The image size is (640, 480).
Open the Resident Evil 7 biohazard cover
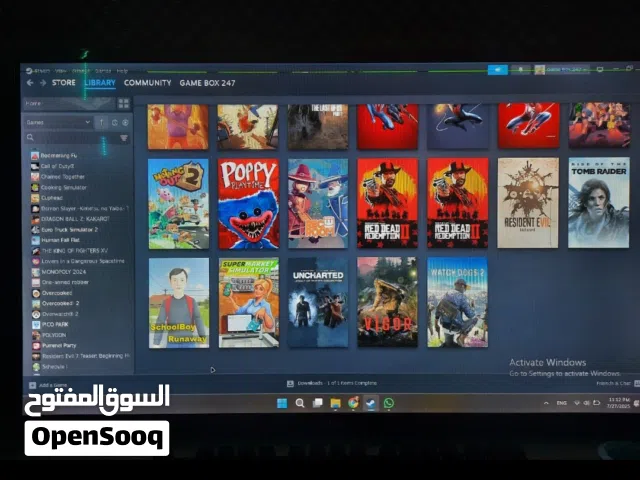[528, 203]
